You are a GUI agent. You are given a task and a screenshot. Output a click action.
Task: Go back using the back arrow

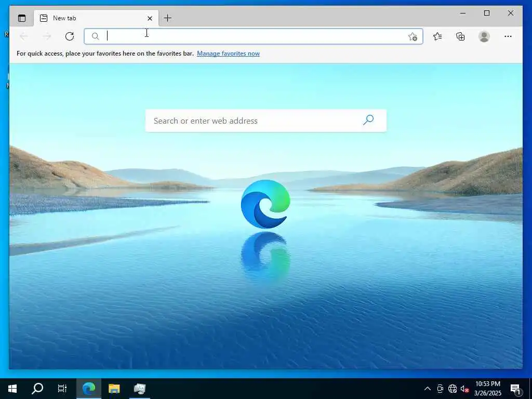[x=24, y=36]
